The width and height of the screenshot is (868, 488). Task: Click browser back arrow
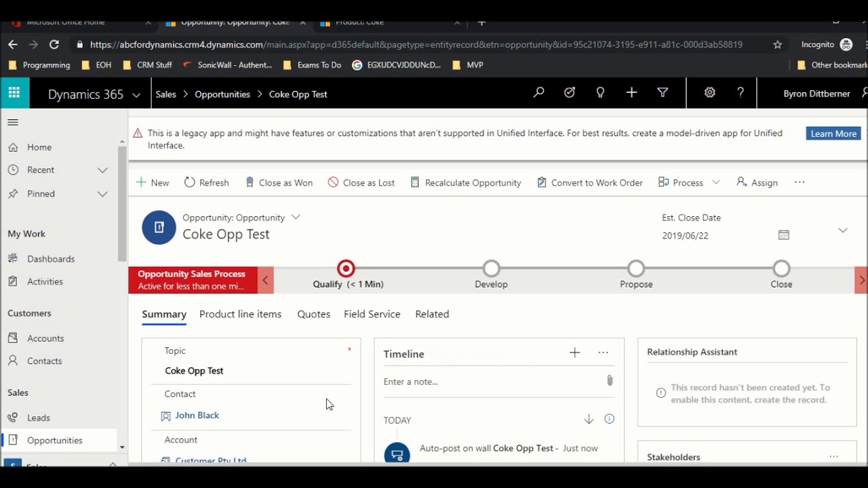13,44
